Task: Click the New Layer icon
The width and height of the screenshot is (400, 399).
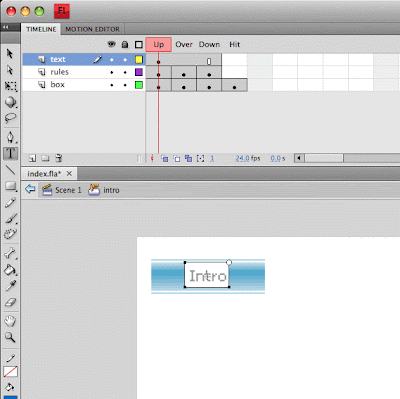Action: click(32, 158)
